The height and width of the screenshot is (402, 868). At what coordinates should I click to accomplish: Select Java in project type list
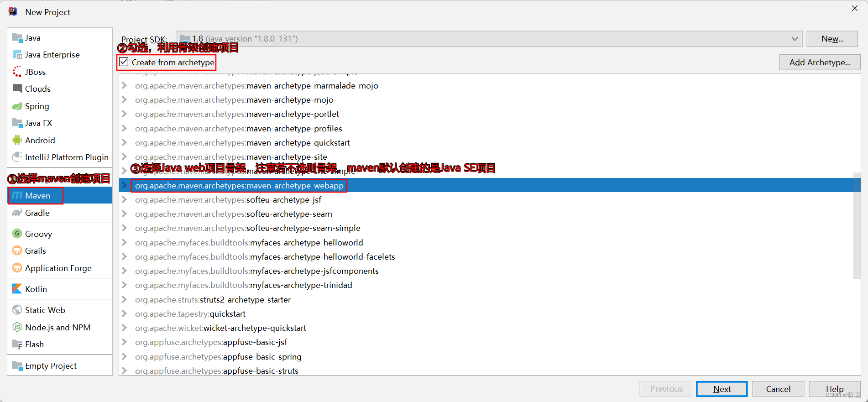[60, 37]
